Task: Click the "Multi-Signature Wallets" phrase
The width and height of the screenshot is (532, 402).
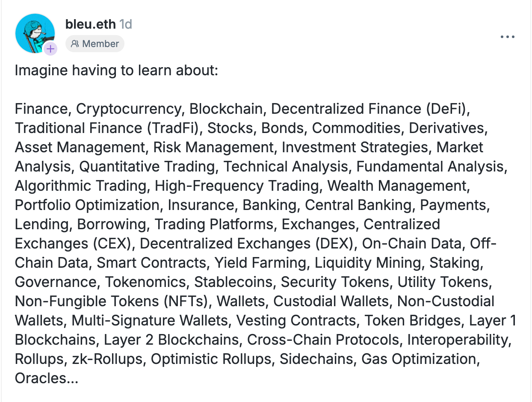Action: point(150,321)
